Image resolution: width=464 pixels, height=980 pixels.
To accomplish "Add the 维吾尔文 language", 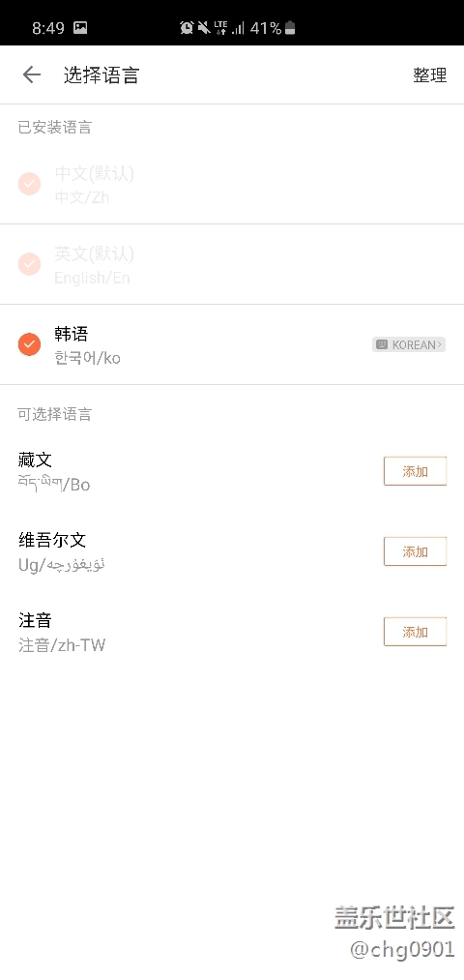I will point(415,551).
